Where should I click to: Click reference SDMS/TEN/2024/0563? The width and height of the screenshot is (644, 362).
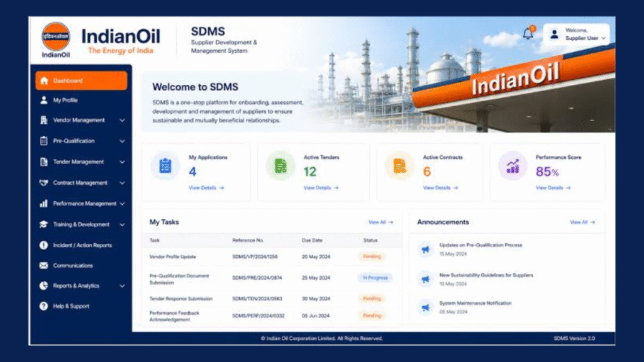[257, 299]
